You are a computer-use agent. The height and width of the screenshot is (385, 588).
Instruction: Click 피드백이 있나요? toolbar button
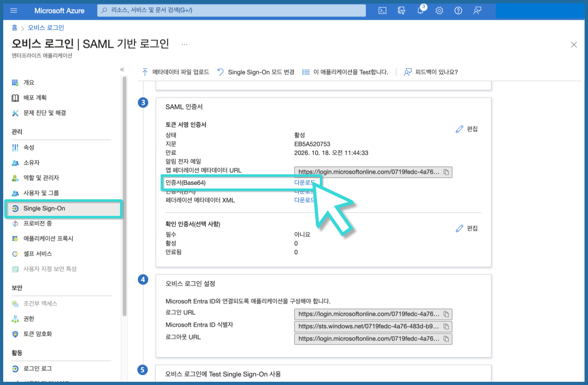(x=431, y=72)
